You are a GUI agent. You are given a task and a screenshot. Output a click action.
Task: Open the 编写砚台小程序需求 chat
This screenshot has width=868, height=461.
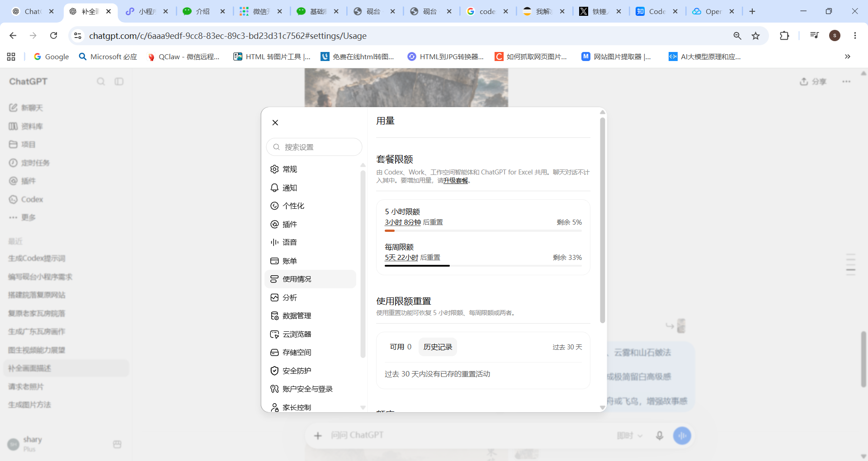[x=66, y=277]
